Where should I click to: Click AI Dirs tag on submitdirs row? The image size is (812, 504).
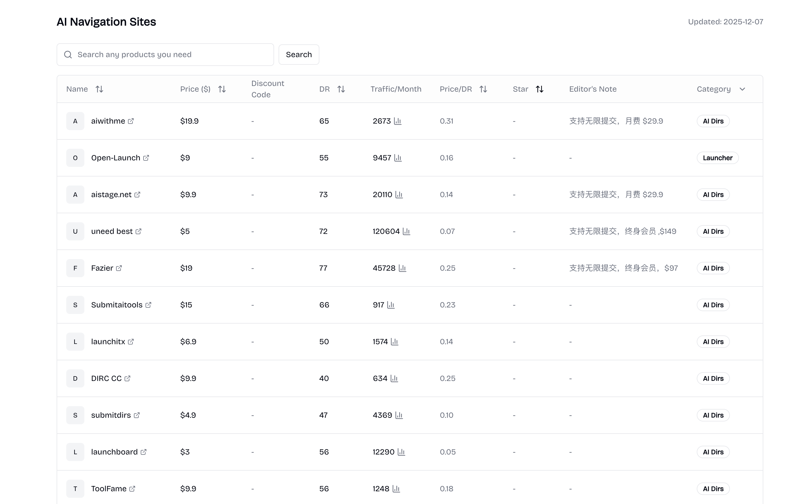coord(713,415)
